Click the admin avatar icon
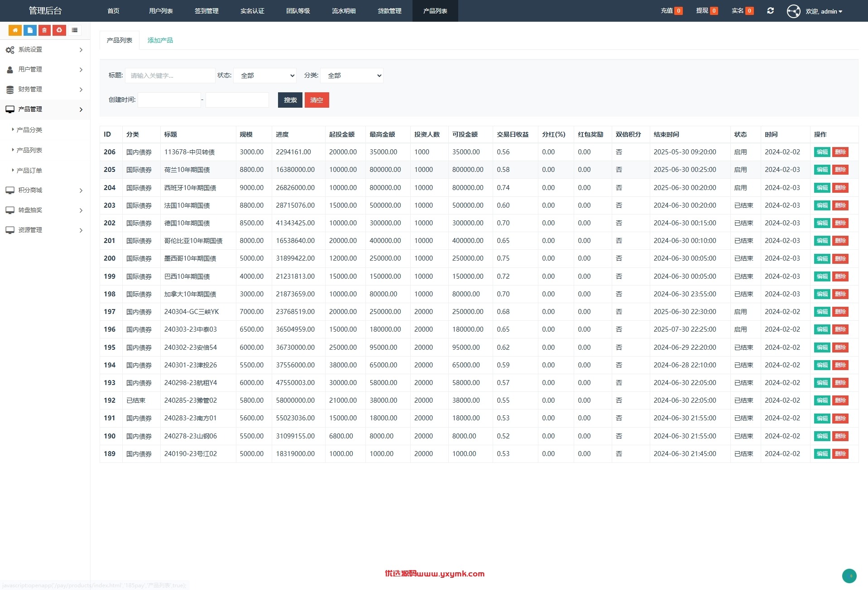 coord(794,11)
